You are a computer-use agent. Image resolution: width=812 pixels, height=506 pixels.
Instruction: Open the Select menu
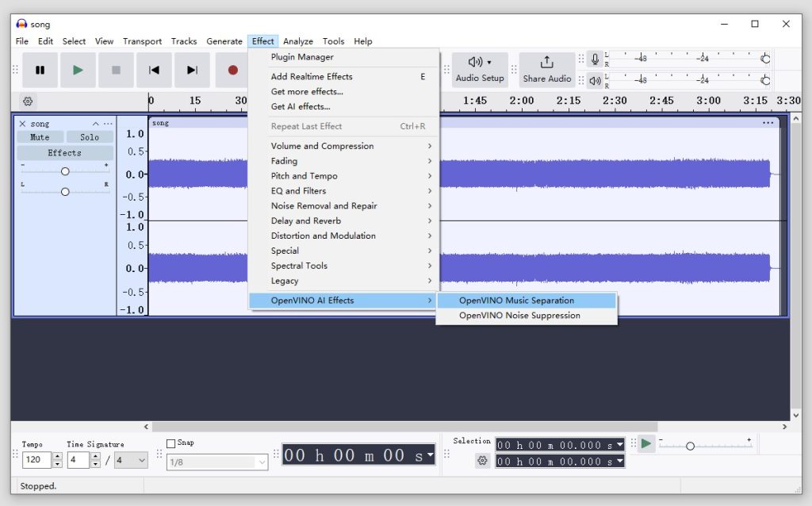click(x=74, y=41)
